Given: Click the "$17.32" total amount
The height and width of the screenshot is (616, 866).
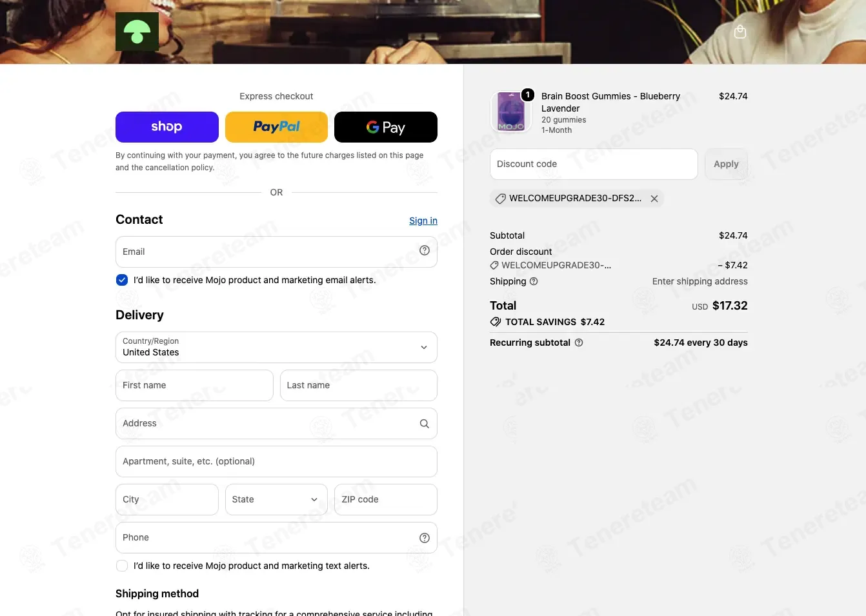Looking at the screenshot, I should (x=730, y=306).
